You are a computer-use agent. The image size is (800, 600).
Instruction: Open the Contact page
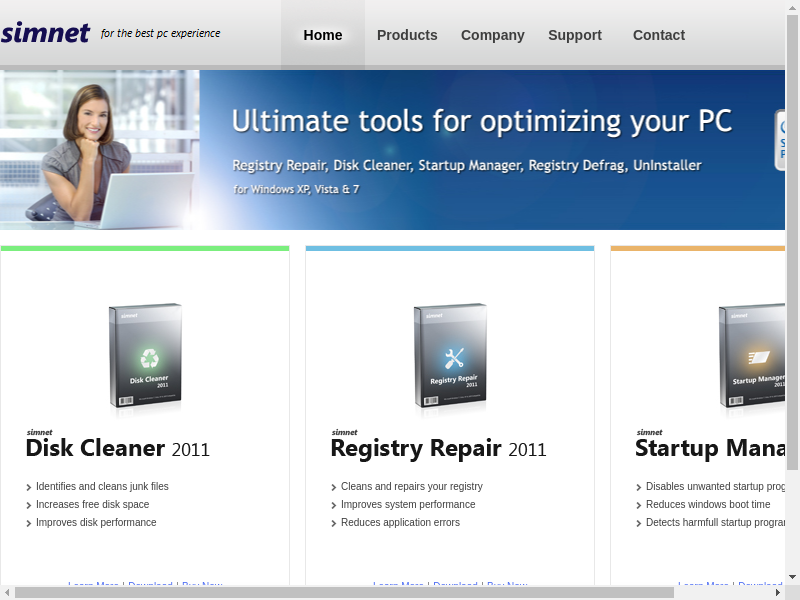point(658,35)
